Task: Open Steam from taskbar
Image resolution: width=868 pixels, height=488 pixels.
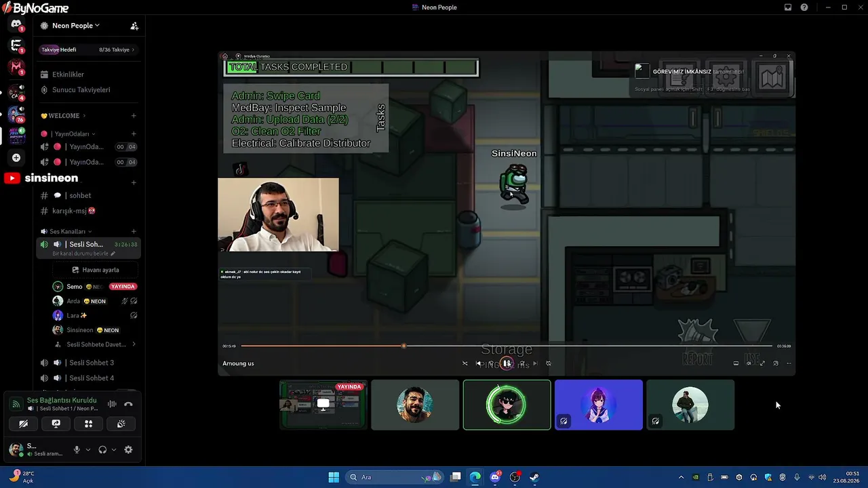Action: click(x=534, y=477)
